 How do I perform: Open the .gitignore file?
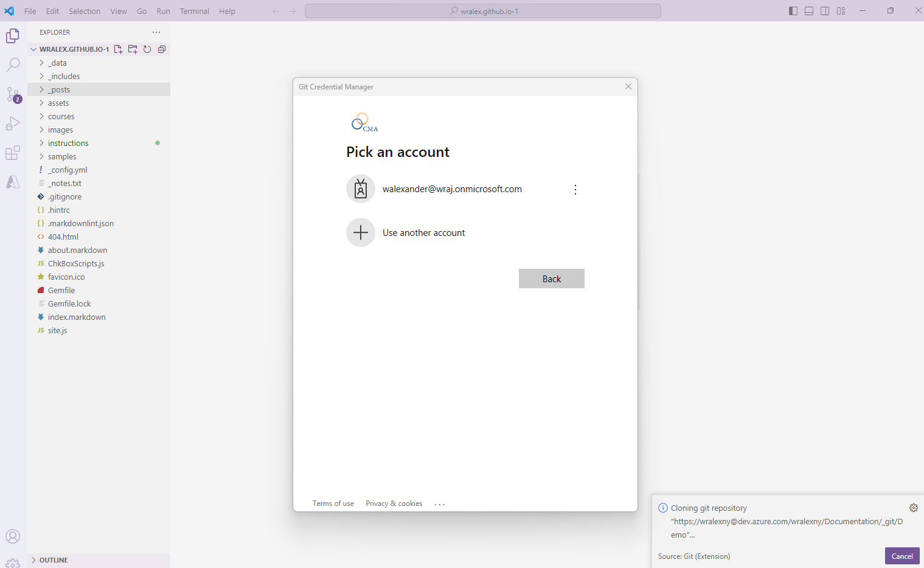[99, 196]
